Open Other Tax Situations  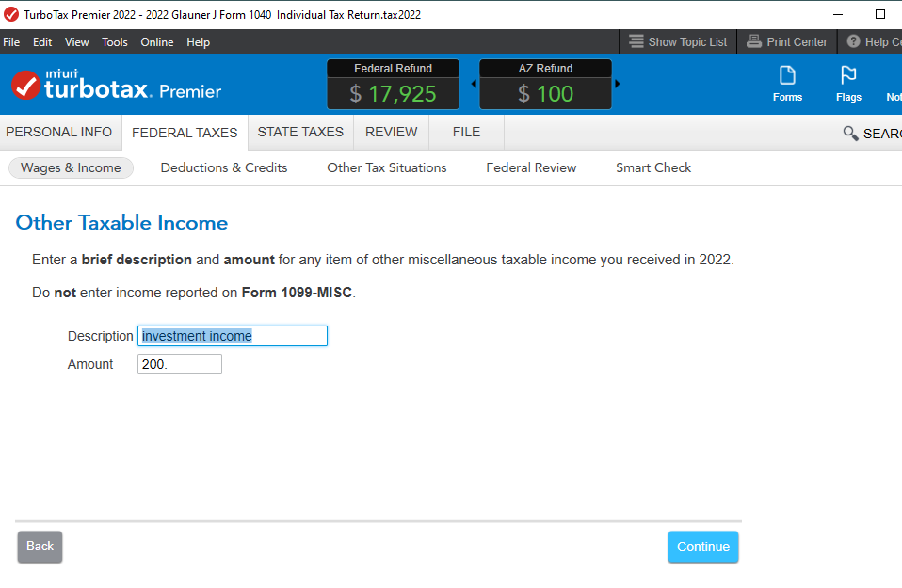tap(387, 167)
